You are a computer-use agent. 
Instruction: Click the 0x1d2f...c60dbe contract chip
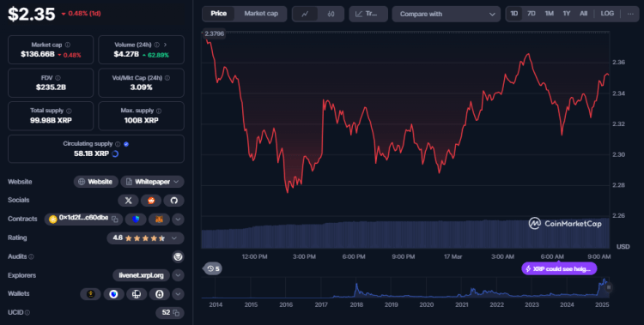pyautogui.click(x=83, y=220)
